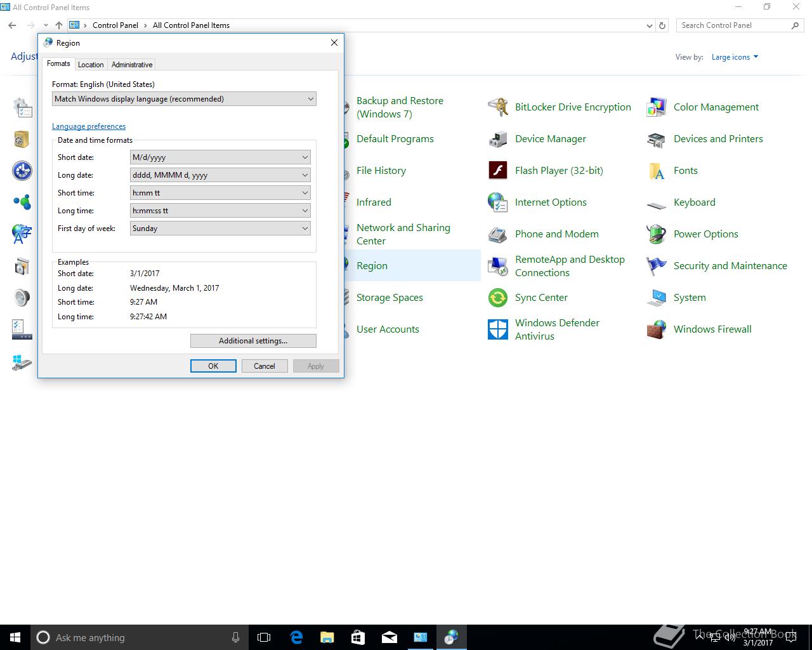Expand the address bar history dropdown

pos(649,25)
